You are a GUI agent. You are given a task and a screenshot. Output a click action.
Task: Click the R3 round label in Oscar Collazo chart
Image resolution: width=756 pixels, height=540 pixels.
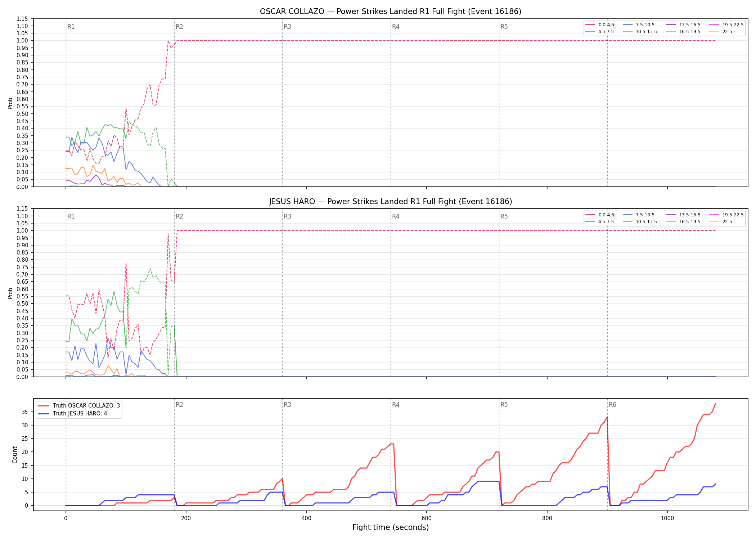pos(287,27)
